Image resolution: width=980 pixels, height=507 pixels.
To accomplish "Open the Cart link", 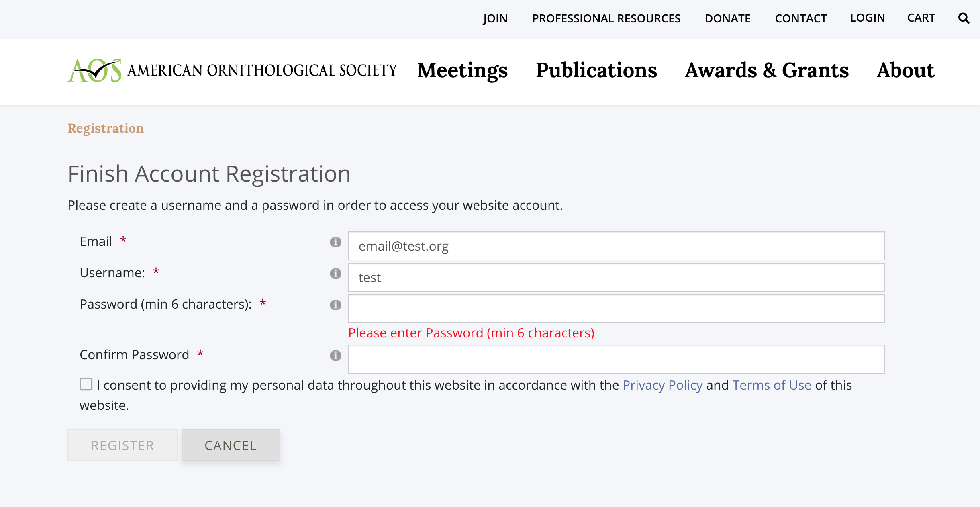I will 921,18.
